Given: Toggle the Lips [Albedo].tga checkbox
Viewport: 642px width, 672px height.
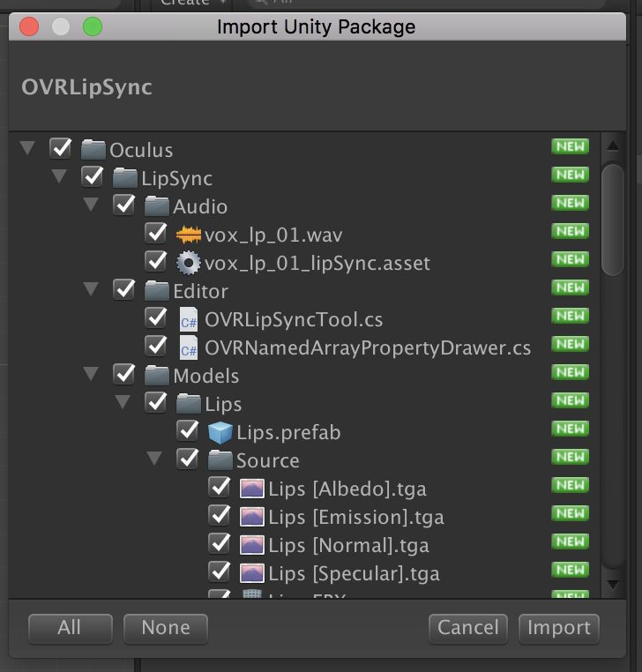Looking at the screenshot, I should click(219, 488).
